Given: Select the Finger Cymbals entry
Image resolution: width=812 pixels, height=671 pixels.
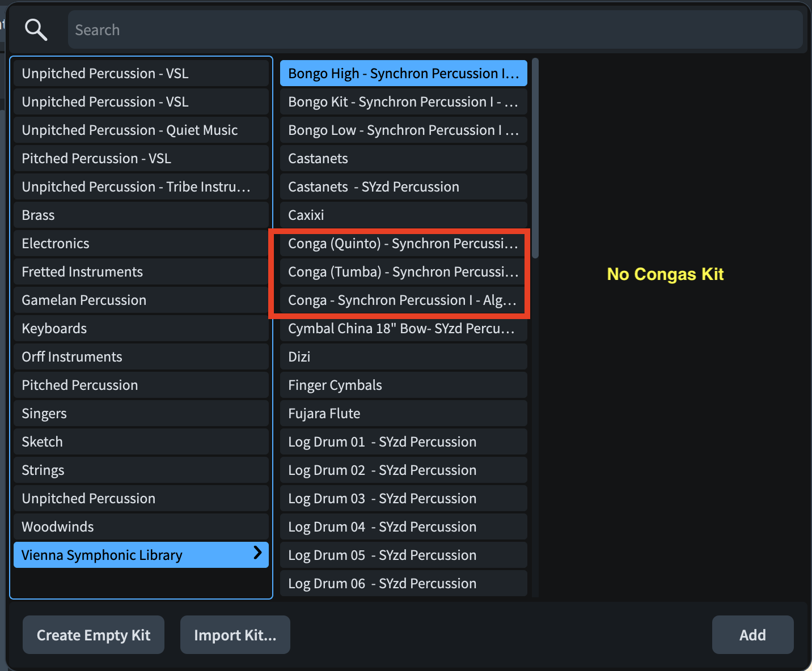Looking at the screenshot, I should point(403,385).
